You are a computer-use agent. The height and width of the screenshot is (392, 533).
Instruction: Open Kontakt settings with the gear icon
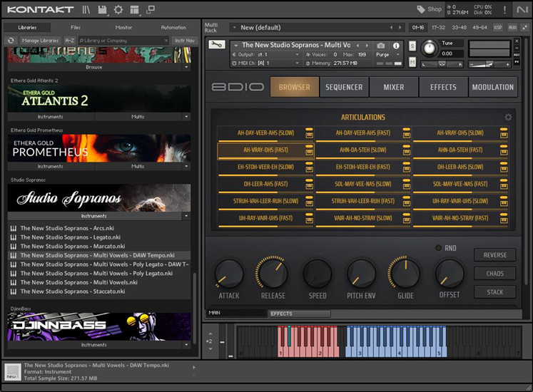click(118, 9)
